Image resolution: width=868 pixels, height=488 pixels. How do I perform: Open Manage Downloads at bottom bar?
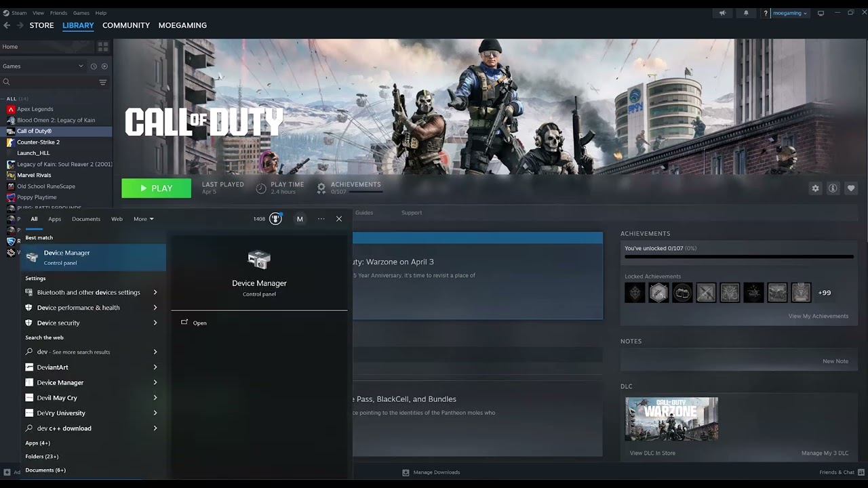point(431,472)
